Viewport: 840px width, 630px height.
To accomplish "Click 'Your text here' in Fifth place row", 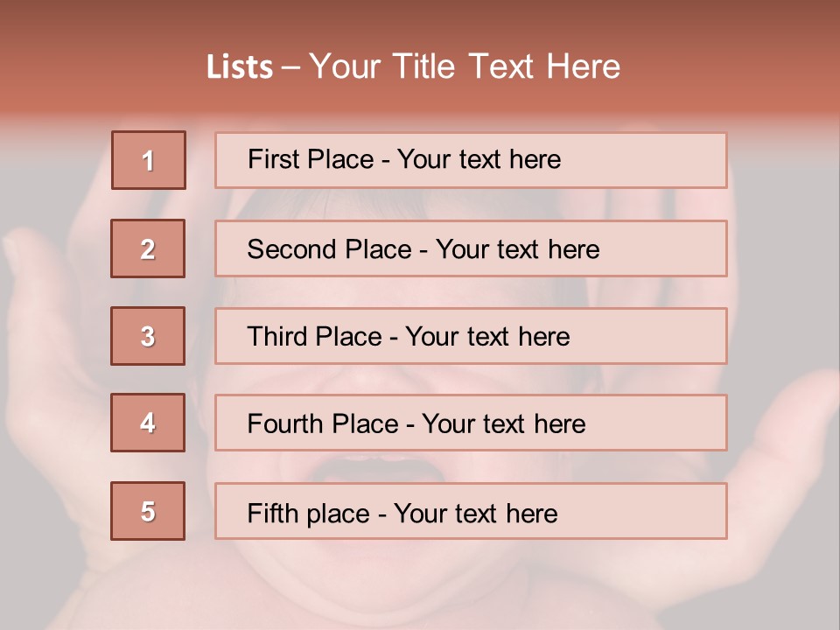I will point(476,514).
